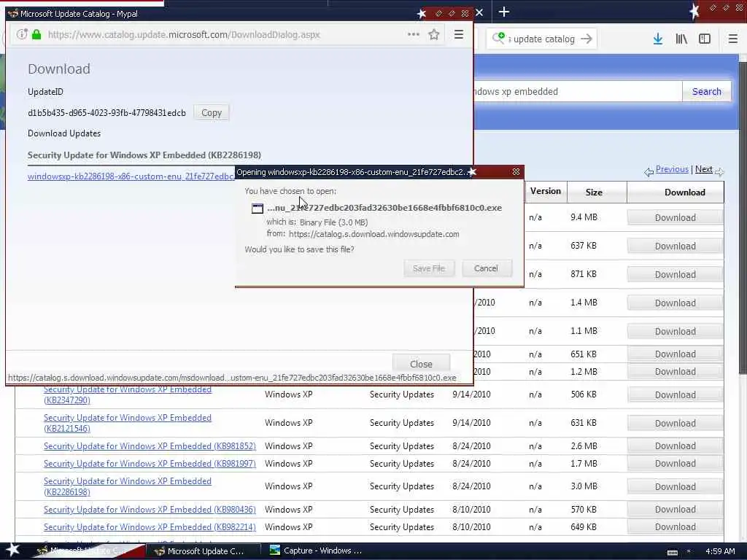Open the library icon in main toolbar
Screen dimensions: 747x560
click(x=681, y=39)
